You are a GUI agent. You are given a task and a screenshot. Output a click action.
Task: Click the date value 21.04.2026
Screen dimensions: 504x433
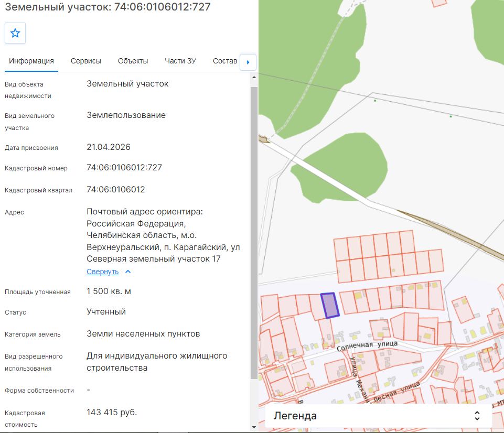pos(109,147)
